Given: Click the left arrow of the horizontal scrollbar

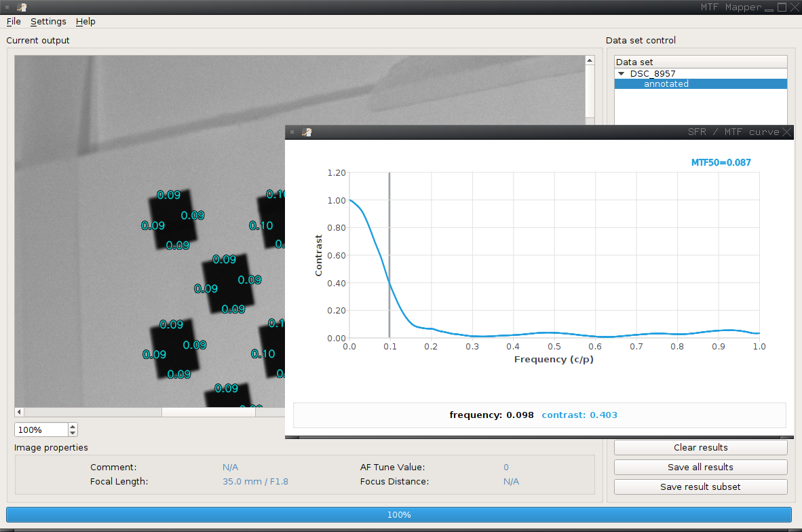Looking at the screenshot, I should click(18, 411).
